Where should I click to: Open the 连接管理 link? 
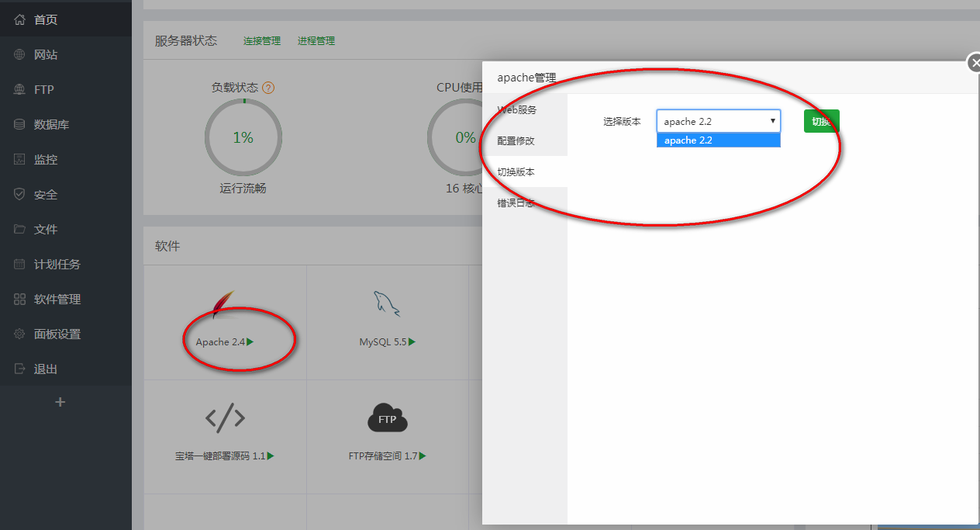click(x=262, y=41)
